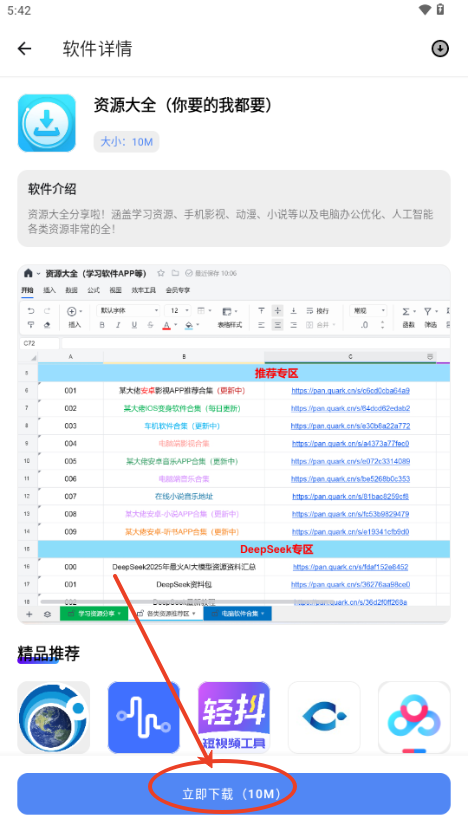The image size is (468, 832).
Task: Tap the back arrow icon
Action: [24, 49]
